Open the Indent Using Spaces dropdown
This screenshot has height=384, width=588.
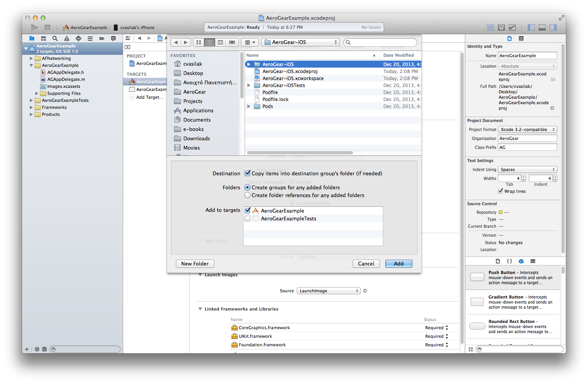click(x=527, y=169)
